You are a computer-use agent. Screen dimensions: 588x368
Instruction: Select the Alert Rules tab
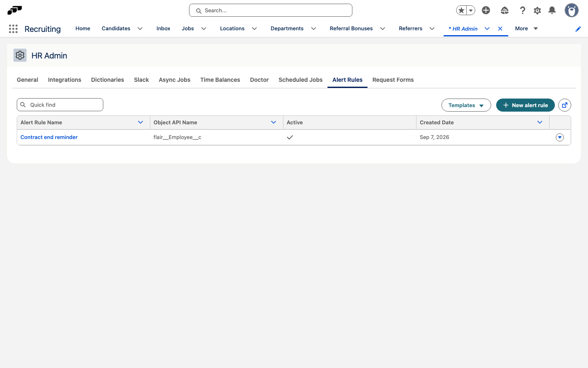[x=347, y=80]
